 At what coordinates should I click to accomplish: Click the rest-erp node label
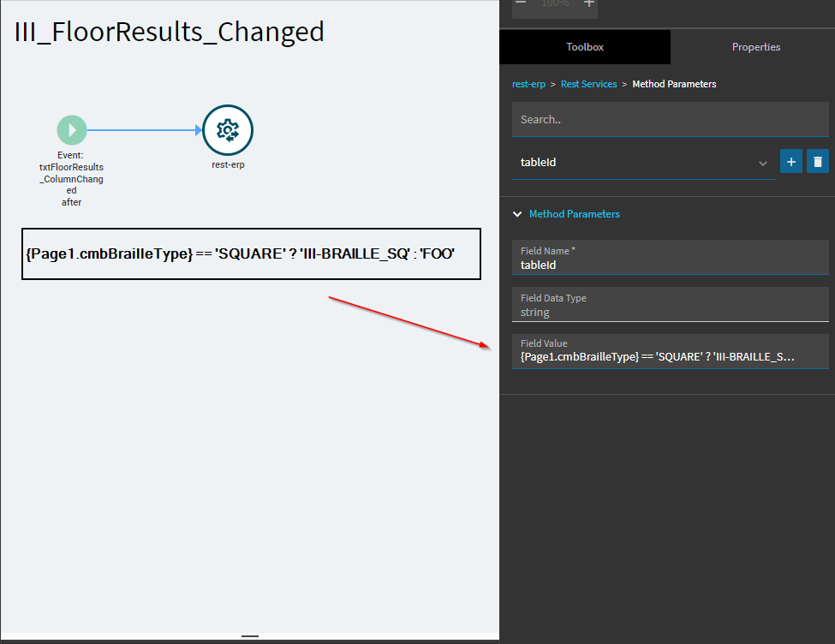click(x=228, y=164)
